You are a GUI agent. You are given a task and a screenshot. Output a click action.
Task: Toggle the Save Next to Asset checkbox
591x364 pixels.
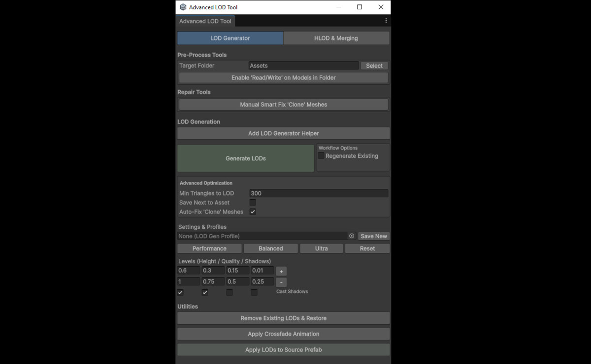253,202
